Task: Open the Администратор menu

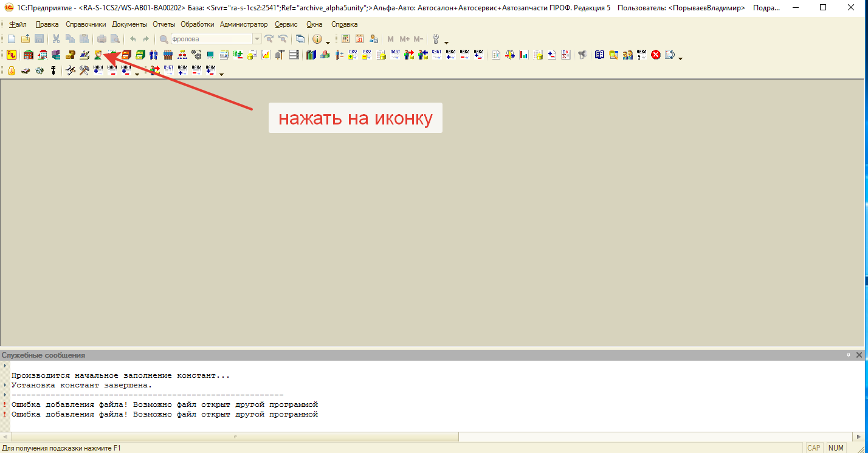Action: (x=243, y=24)
